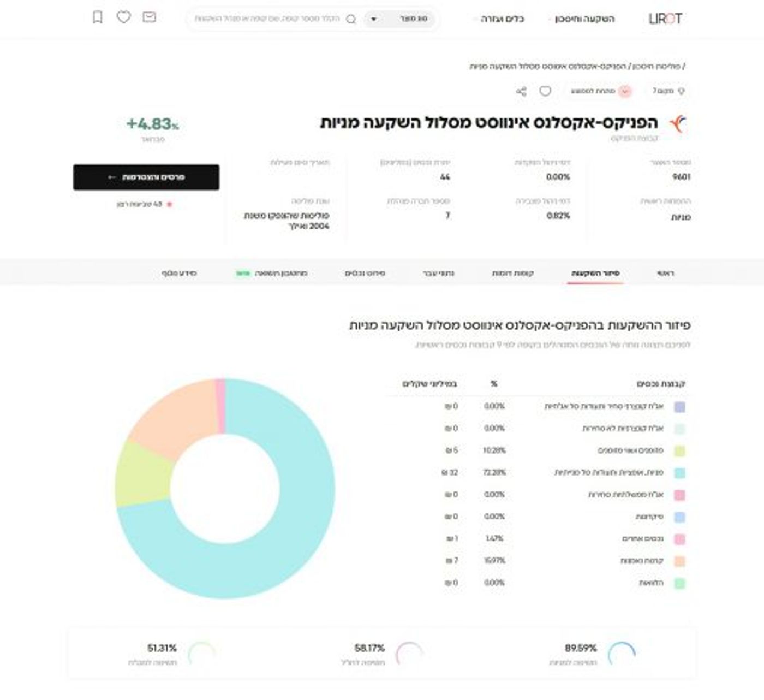Click the ₪ 7 amount cell
764x700 pixels.
click(x=452, y=561)
